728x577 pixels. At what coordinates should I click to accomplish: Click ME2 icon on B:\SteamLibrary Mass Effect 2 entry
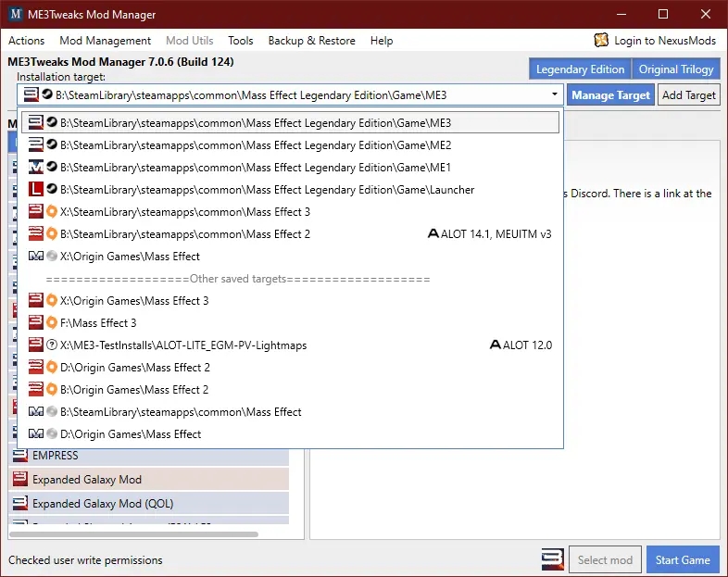tap(35, 234)
